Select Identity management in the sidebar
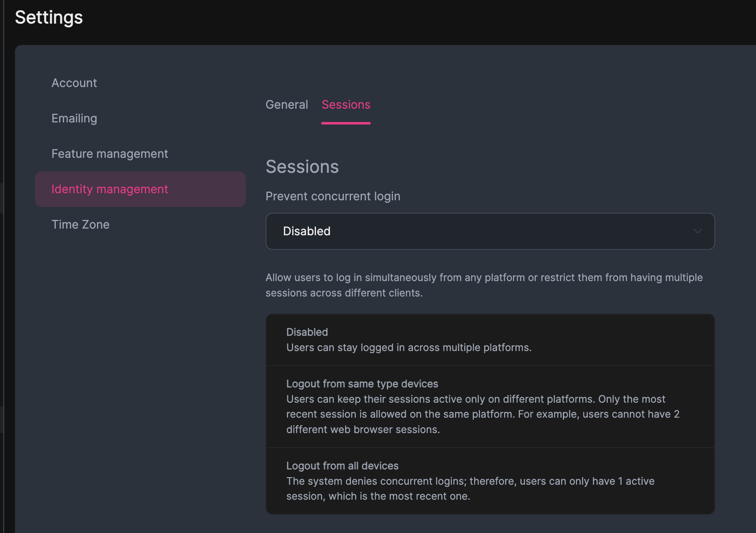756x533 pixels. coord(109,189)
